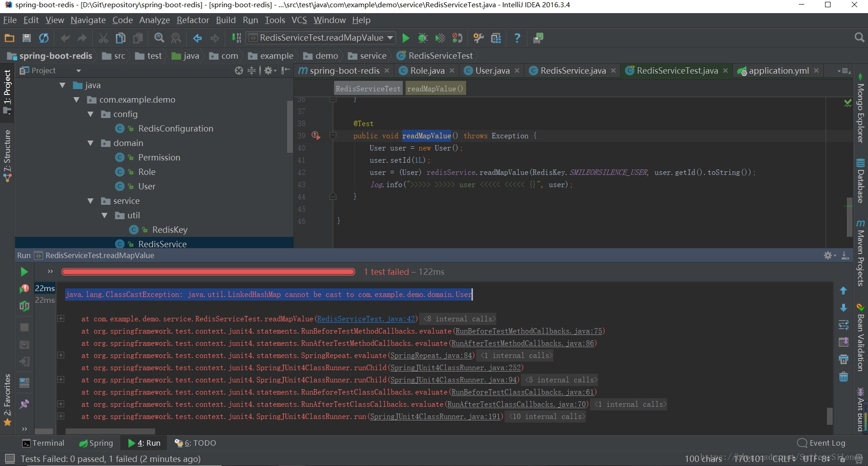Screen dimensions: 868x466
Task: Toggle Soft-Wrap icon in console
Action: [x=843, y=325]
